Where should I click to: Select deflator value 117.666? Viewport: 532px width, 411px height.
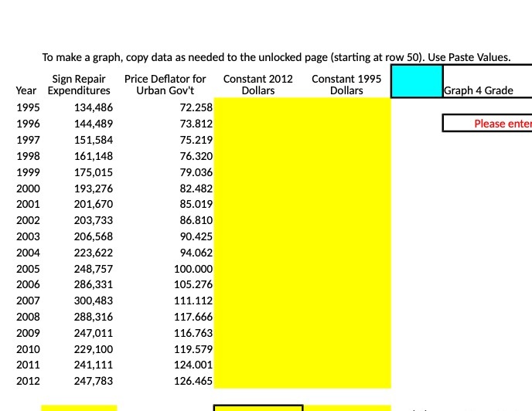tap(193, 317)
